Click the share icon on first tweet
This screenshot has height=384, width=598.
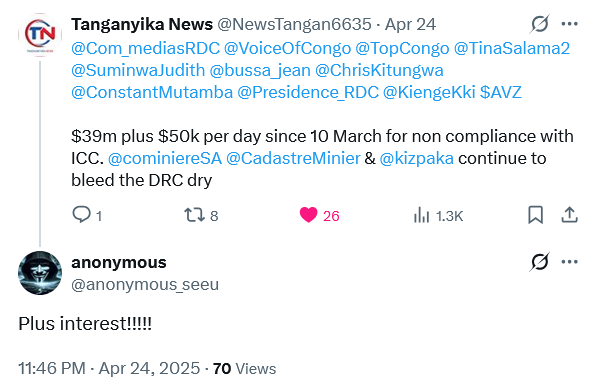569,215
